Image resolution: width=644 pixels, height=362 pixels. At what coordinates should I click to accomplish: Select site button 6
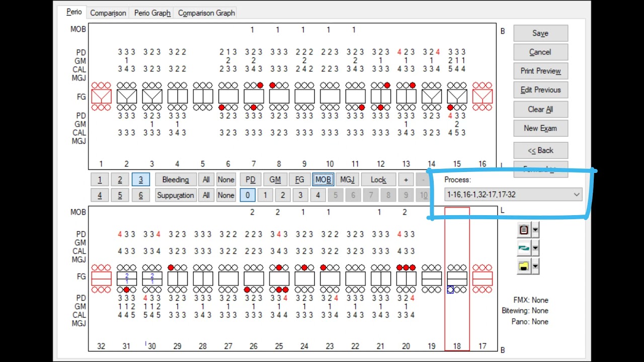click(141, 195)
